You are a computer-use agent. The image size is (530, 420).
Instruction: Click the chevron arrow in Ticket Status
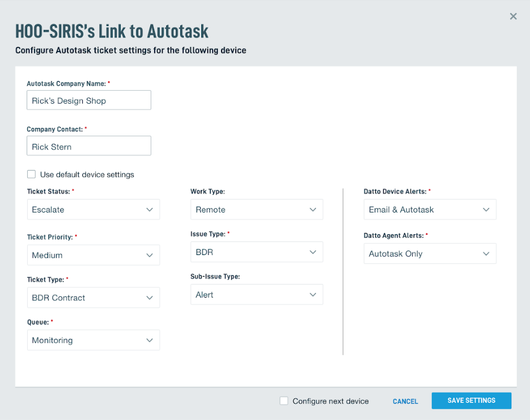point(150,210)
